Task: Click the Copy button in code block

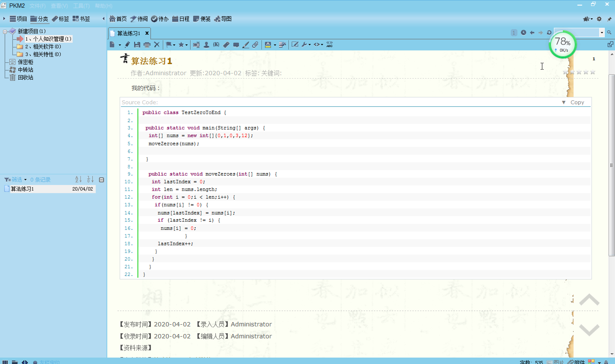Action: click(x=578, y=102)
